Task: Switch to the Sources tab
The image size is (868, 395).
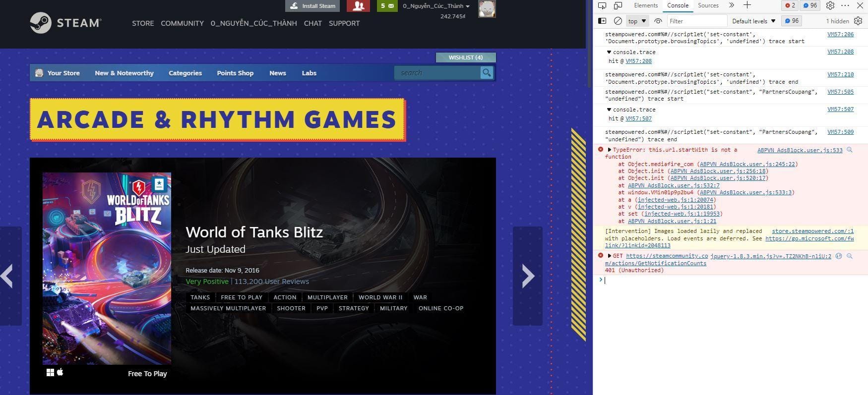Action: coord(708,5)
